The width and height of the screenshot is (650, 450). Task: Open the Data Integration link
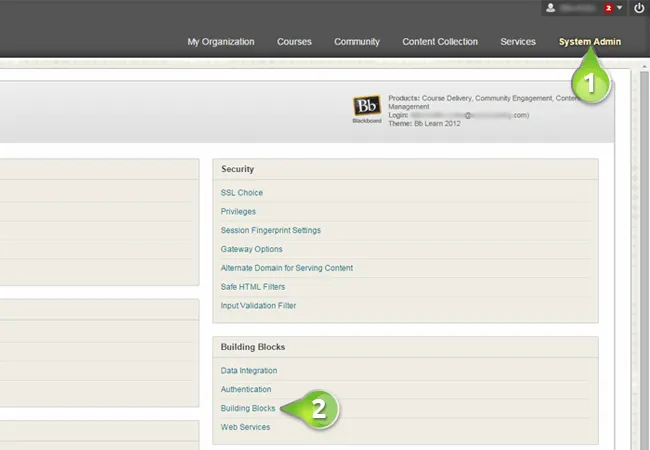pyautogui.click(x=249, y=371)
